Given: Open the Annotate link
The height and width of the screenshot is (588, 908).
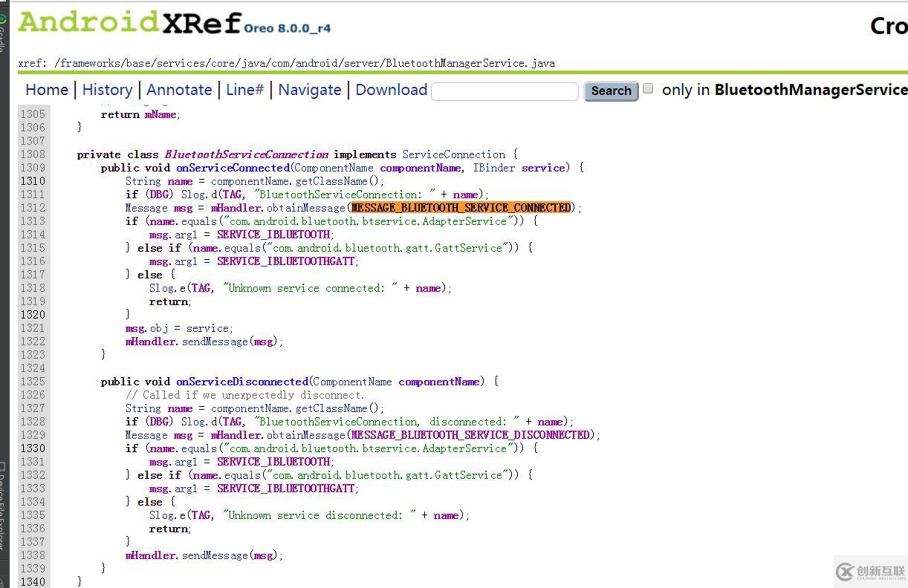Looking at the screenshot, I should [179, 90].
